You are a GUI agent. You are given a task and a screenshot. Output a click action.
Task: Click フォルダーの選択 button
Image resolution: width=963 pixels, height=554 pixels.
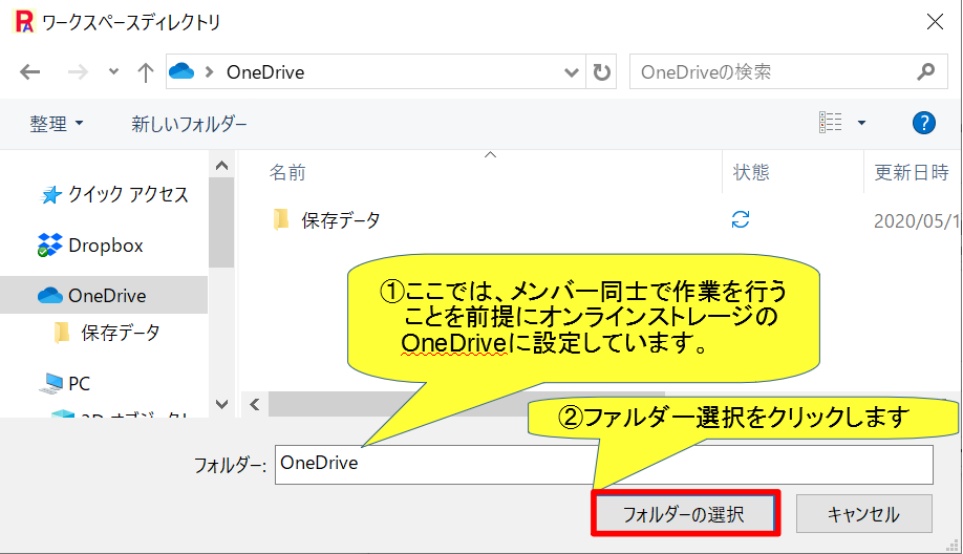685,513
